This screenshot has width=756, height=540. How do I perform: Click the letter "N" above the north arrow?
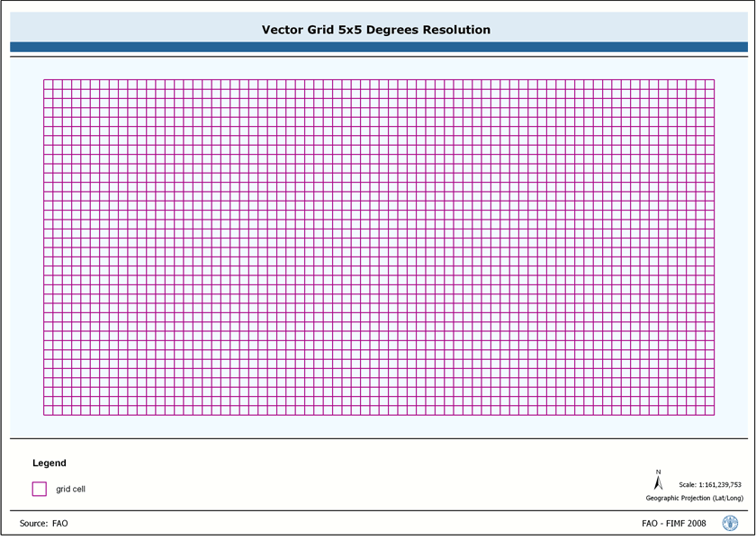coord(658,472)
